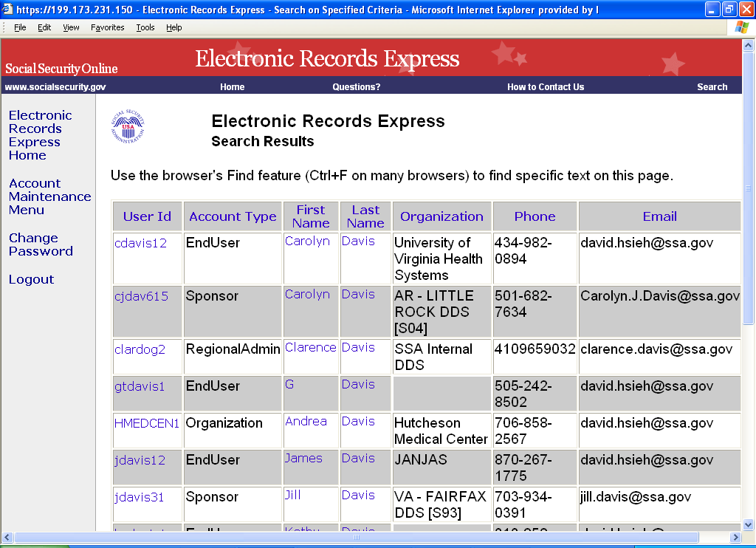Click first name Jill
The height and width of the screenshot is (548, 756).
click(292, 495)
